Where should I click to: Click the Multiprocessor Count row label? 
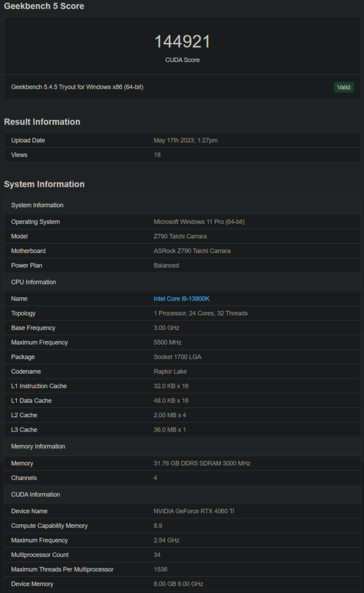tap(40, 555)
